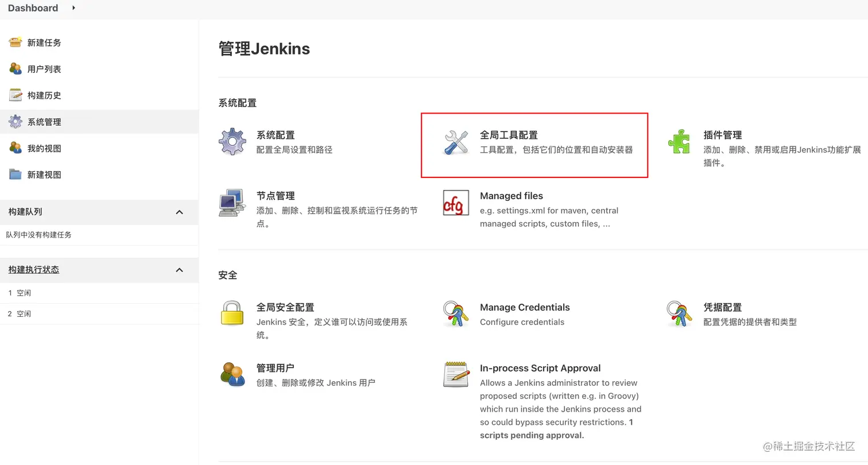
Task: Select 系统管理 in the sidebar
Action: (44, 122)
